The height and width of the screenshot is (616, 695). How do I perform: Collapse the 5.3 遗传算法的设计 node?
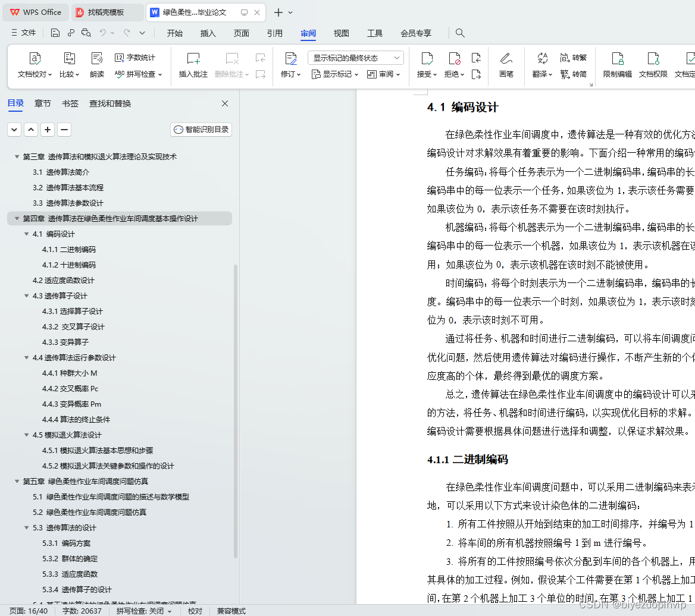click(27, 527)
